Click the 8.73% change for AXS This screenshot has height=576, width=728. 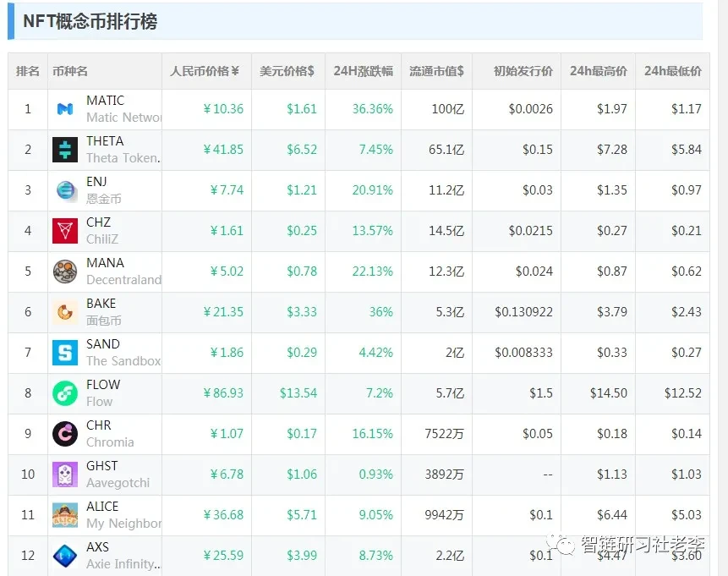click(376, 556)
